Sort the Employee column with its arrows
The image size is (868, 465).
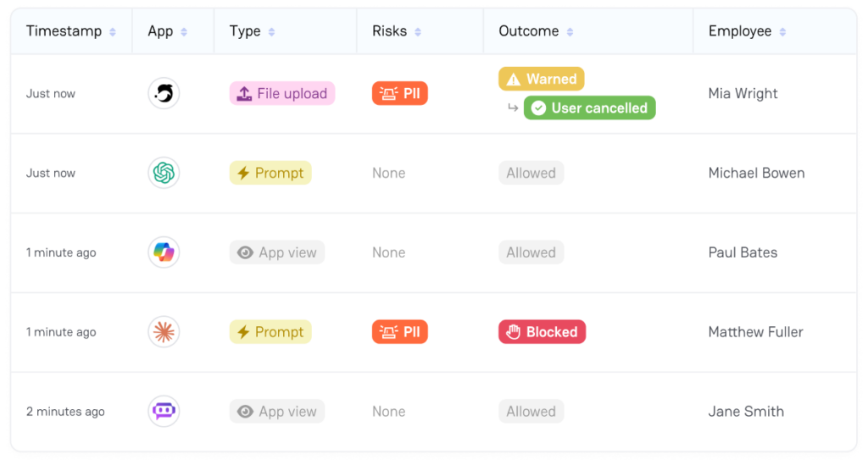(x=782, y=32)
